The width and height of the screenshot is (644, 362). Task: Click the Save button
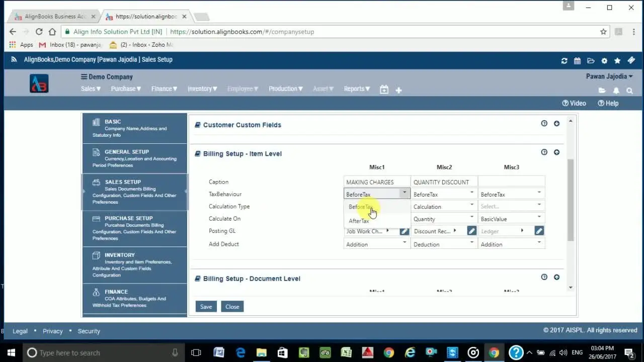tap(206, 307)
